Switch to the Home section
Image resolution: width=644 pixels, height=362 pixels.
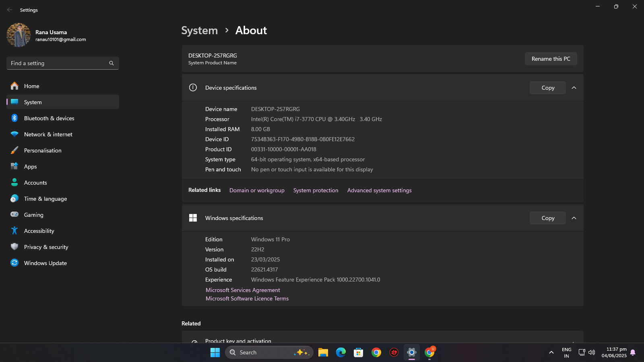point(31,86)
